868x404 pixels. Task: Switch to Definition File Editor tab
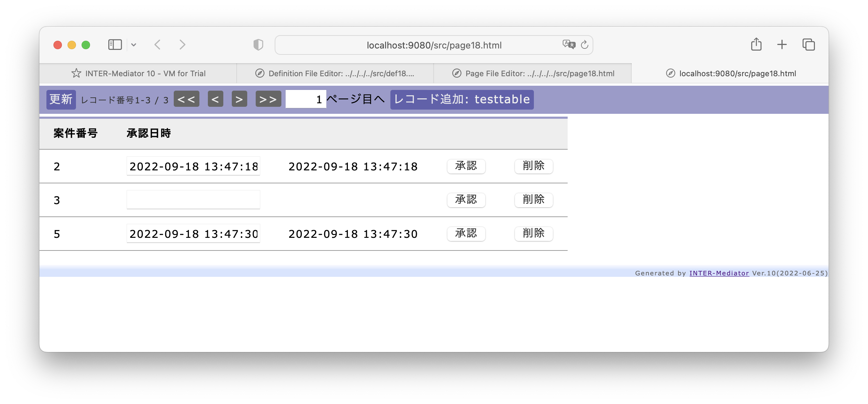click(335, 73)
